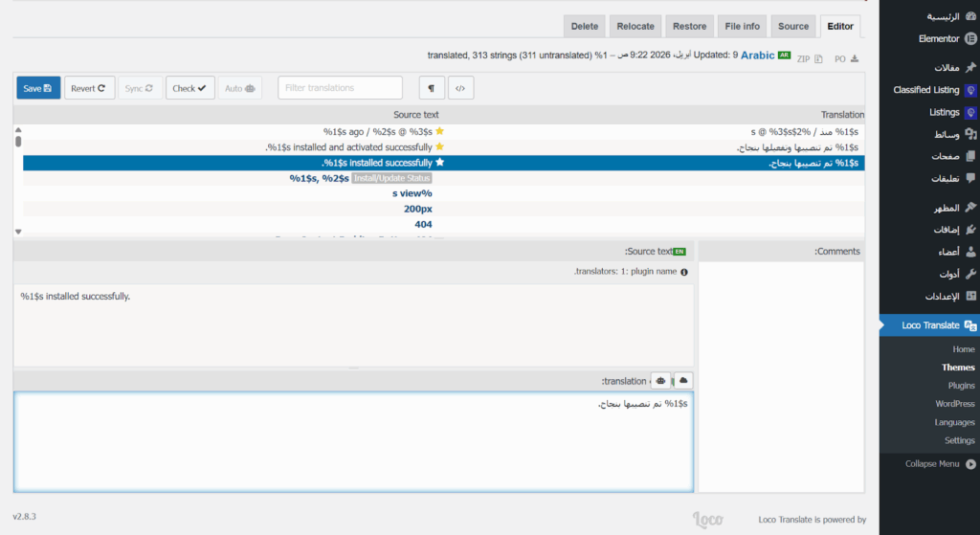Click the cloud icon above the translation box
This screenshot has height=535, width=980.
click(683, 381)
